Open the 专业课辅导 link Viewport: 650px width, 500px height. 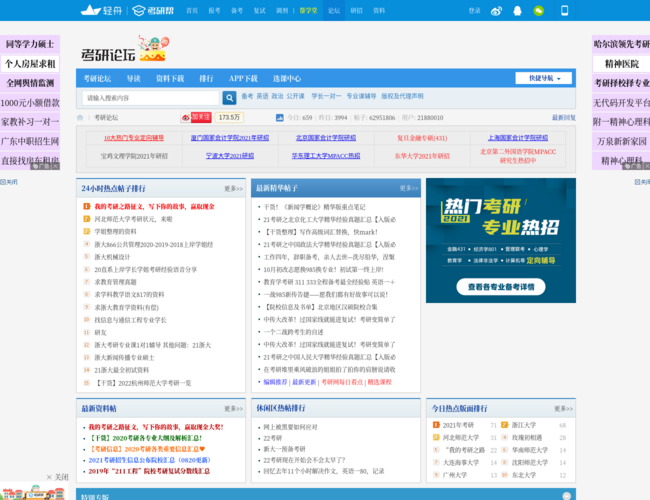click(x=361, y=96)
